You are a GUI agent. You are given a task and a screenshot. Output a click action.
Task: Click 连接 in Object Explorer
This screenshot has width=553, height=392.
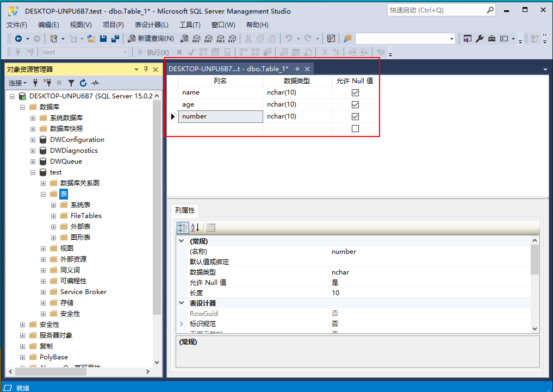tap(15, 83)
